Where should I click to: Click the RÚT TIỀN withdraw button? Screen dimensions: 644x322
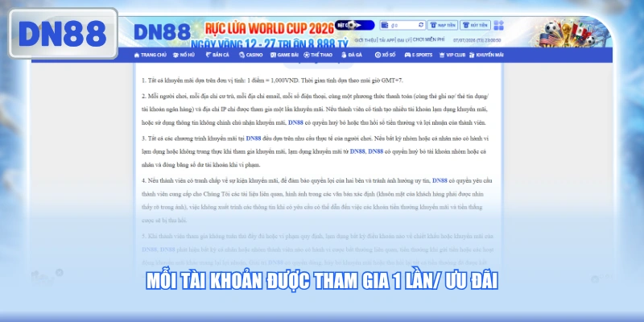[x=475, y=25]
